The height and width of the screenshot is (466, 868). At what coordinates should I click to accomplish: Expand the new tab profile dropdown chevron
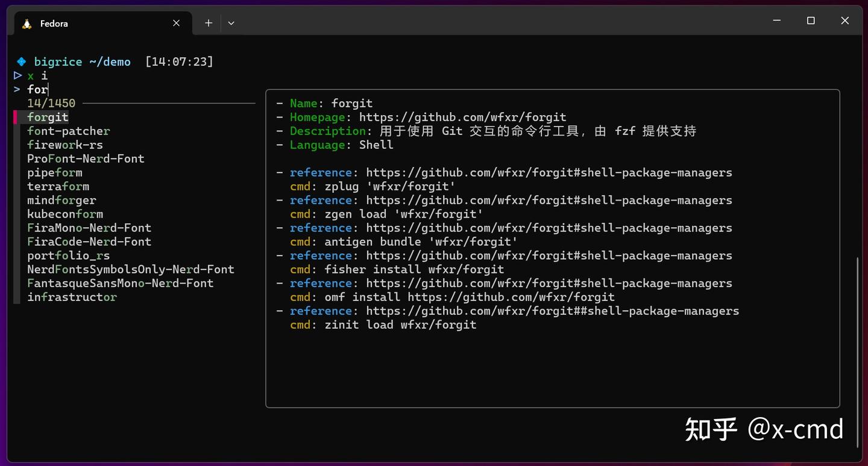231,23
